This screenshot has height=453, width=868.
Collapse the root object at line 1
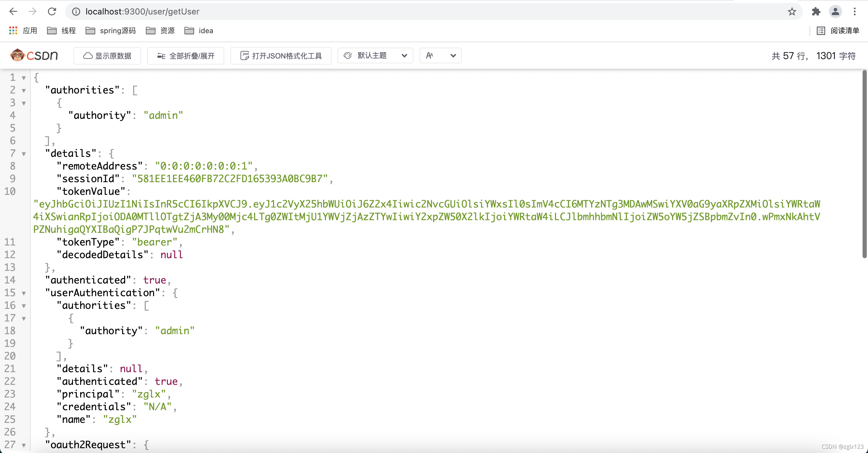[x=24, y=78]
